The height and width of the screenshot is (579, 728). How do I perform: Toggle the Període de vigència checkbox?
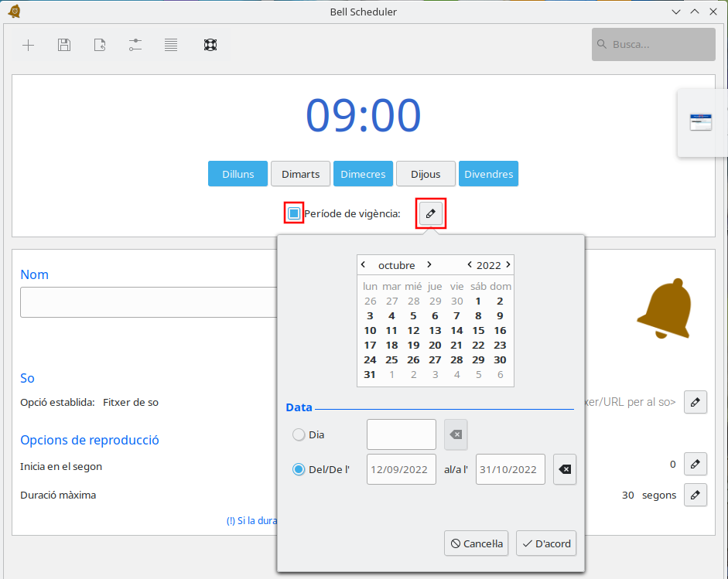tap(294, 213)
